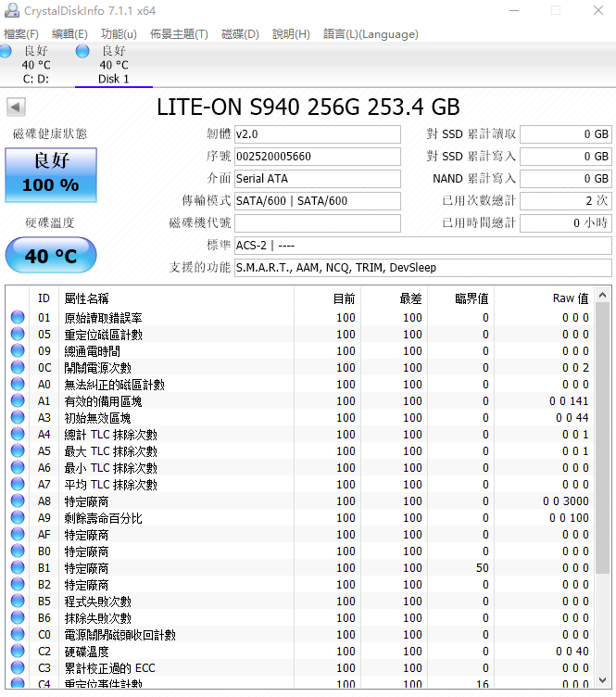616x697 pixels.
Task: Click the serial number field 002520005660
Action: pyautogui.click(x=317, y=156)
